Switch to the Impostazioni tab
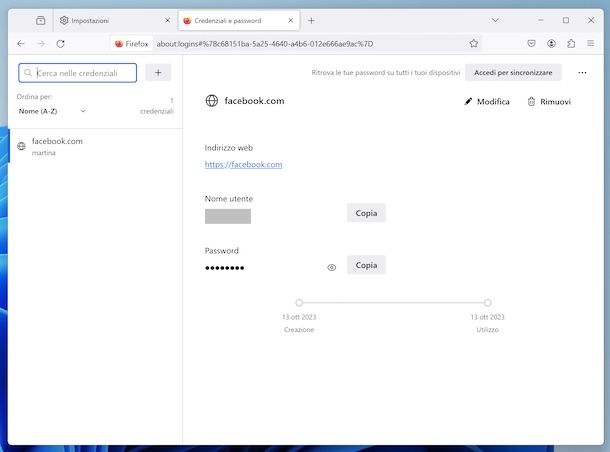The width and height of the screenshot is (610, 452). coord(116,21)
